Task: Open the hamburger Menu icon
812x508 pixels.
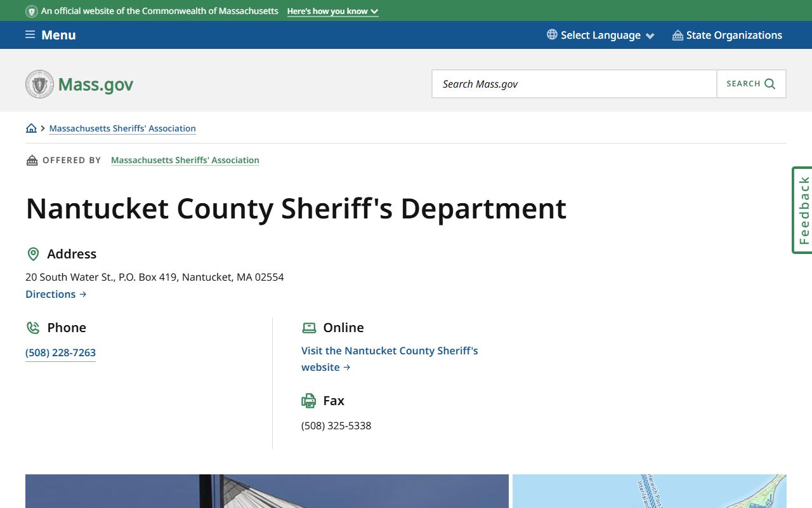Action: (30, 35)
